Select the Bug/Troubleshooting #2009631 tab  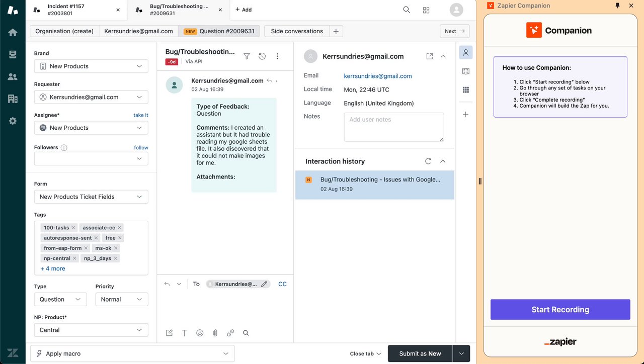point(179,10)
